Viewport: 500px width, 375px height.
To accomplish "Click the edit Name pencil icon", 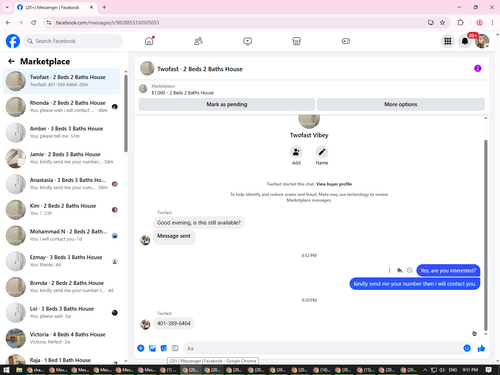I will (x=322, y=152).
